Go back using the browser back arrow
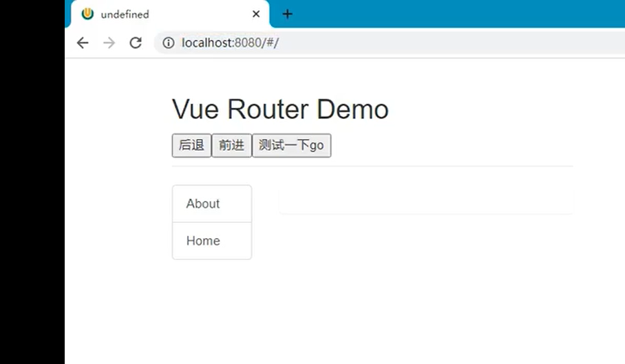The image size is (625, 364). pos(83,43)
